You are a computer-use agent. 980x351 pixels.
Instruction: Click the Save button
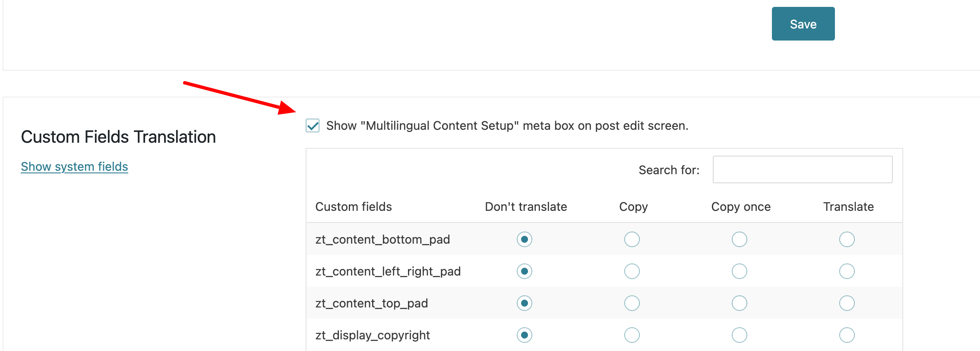click(803, 24)
